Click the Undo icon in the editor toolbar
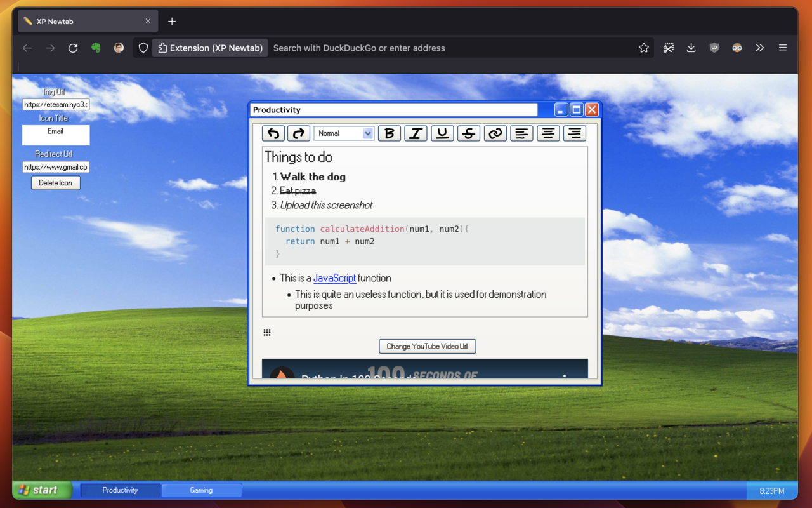 pos(273,133)
